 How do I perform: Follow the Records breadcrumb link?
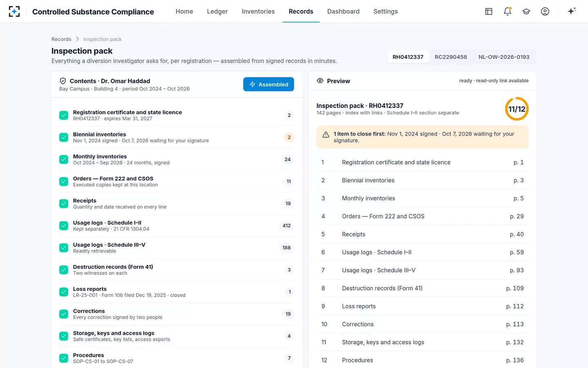pyautogui.click(x=61, y=39)
